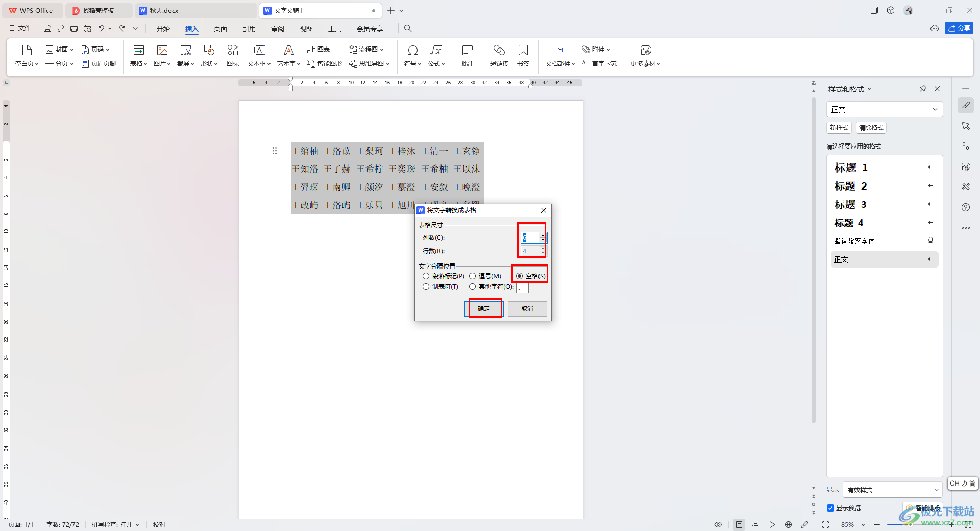The image size is (980, 531).
Task: Click the 列数(C) columns input field
Action: tap(530, 238)
